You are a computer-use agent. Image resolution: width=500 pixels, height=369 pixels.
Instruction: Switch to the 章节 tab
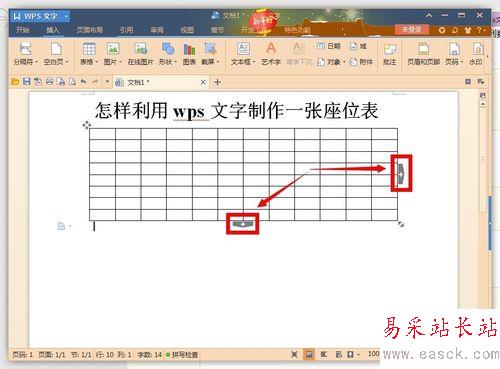pyautogui.click(x=217, y=30)
